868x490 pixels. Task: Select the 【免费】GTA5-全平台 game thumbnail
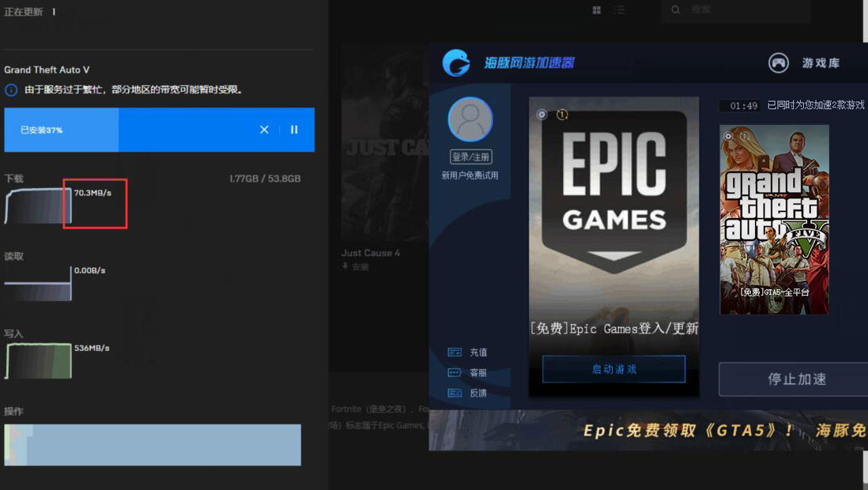click(x=774, y=217)
